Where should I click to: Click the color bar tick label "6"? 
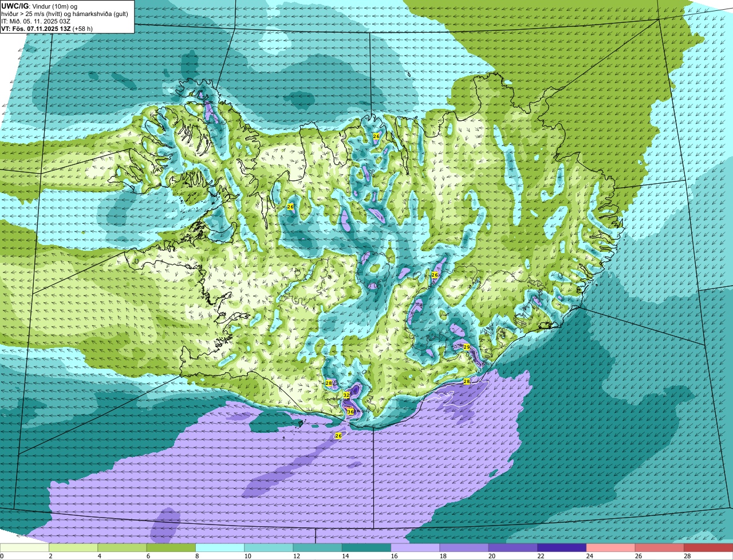coord(148,556)
